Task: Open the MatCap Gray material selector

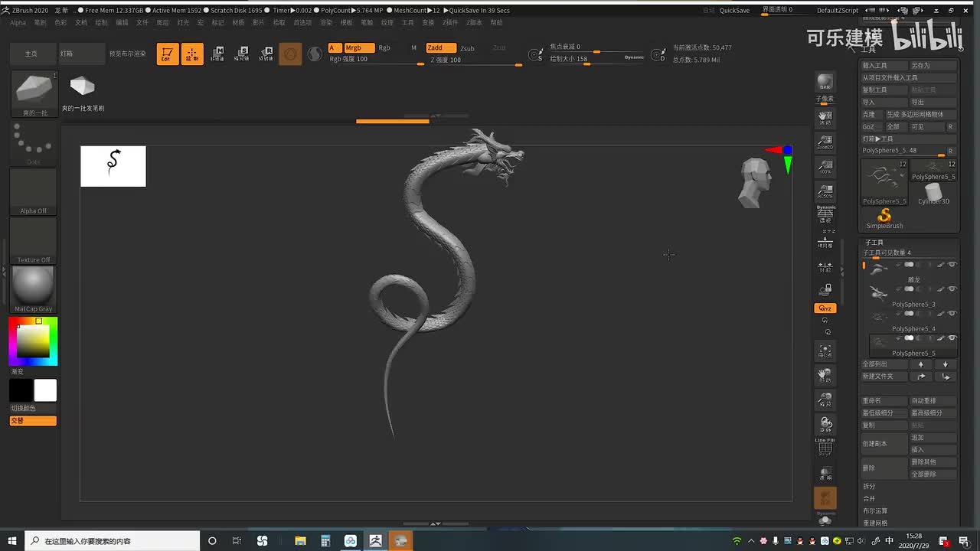Action: (34, 289)
